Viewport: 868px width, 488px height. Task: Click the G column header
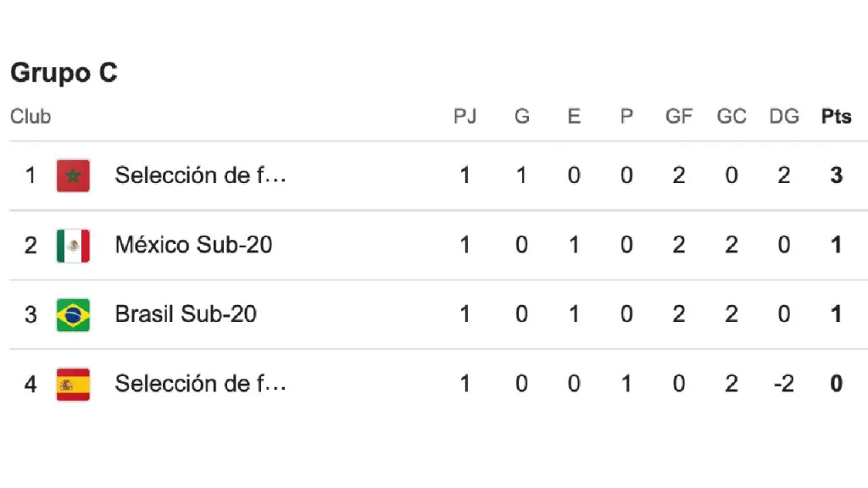pyautogui.click(x=521, y=116)
